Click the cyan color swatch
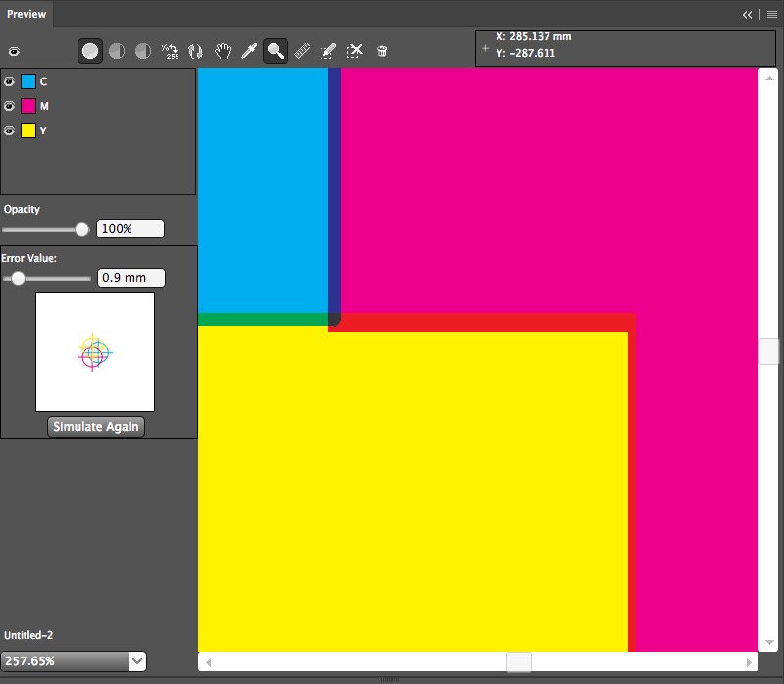 click(x=28, y=81)
